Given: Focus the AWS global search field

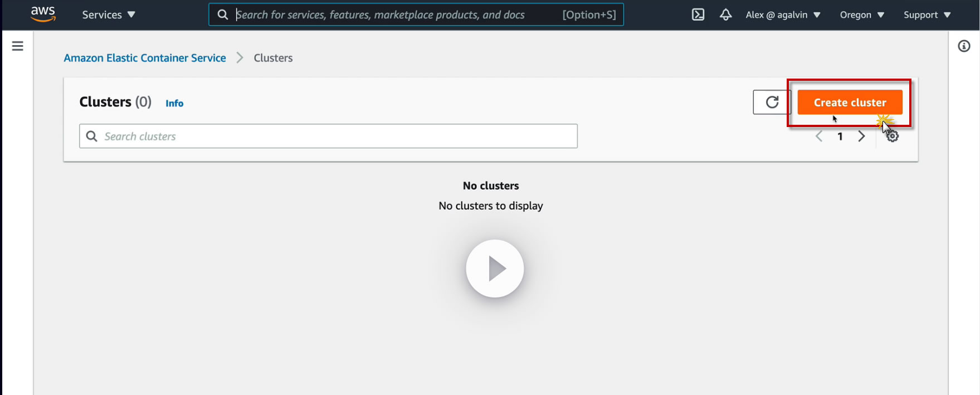Looking at the screenshot, I should pyautogui.click(x=416, y=14).
